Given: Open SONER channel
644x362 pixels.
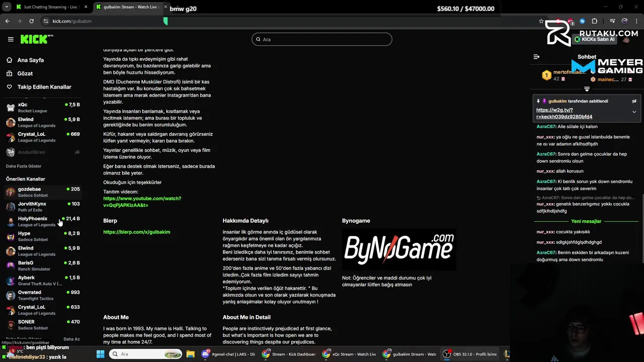Looking at the screenshot, I should coord(43,325).
